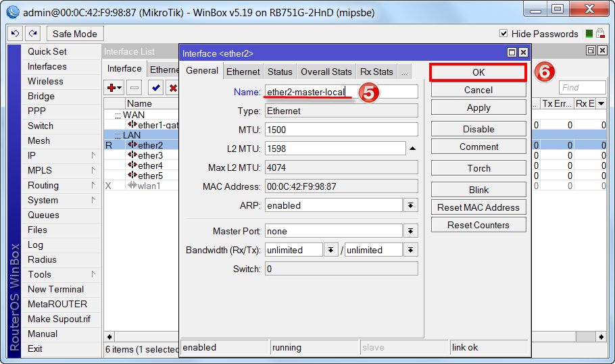Open the Tx bandwidth unlimited dropdown
The width and height of the screenshot is (615, 364).
coord(411,250)
